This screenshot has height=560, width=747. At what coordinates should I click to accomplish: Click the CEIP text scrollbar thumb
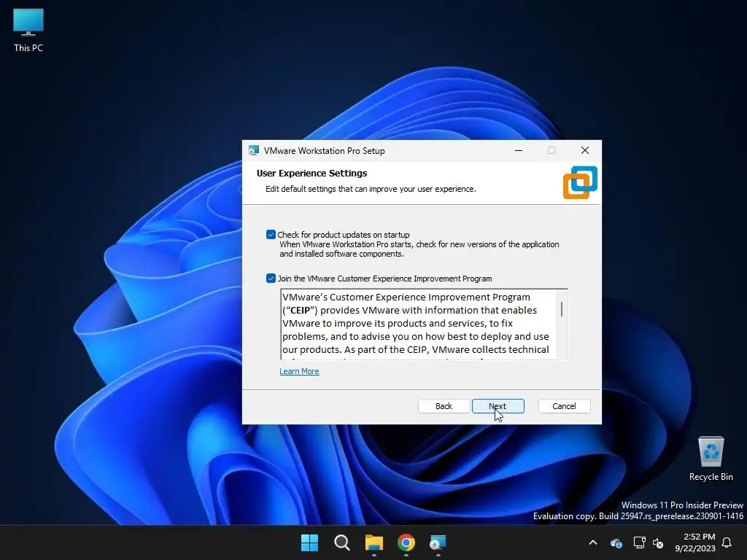562,309
